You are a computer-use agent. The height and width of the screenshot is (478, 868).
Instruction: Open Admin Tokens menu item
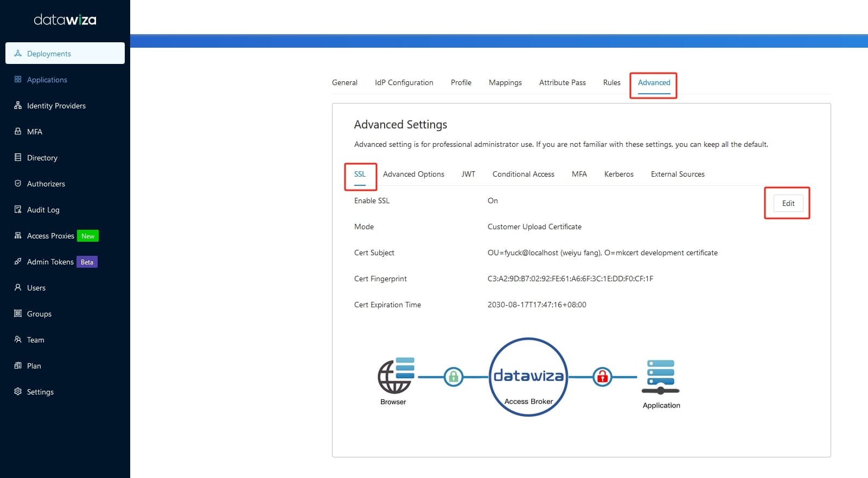[x=65, y=261]
